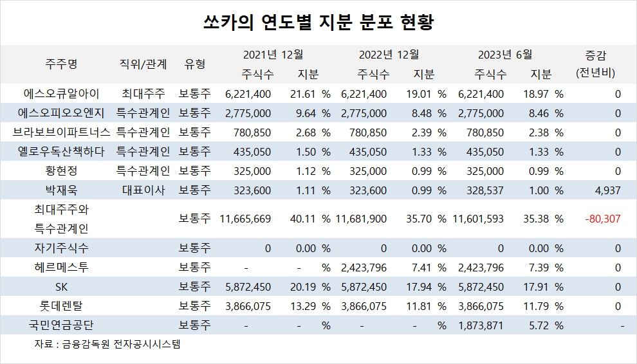Click the 20.19 stake value
The image size is (637, 364).
tap(302, 287)
